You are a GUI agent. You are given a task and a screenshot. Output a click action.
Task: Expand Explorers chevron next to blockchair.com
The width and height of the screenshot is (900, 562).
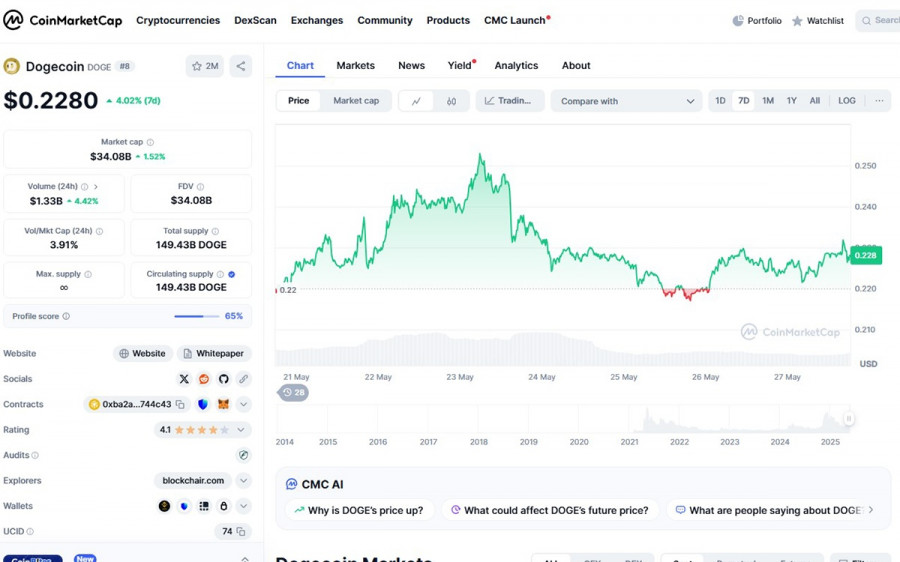click(243, 480)
